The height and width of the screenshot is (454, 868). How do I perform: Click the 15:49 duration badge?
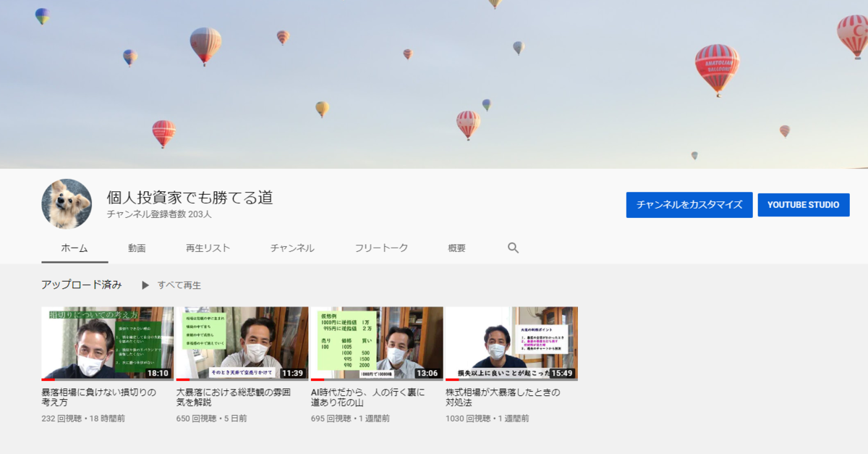(x=561, y=374)
